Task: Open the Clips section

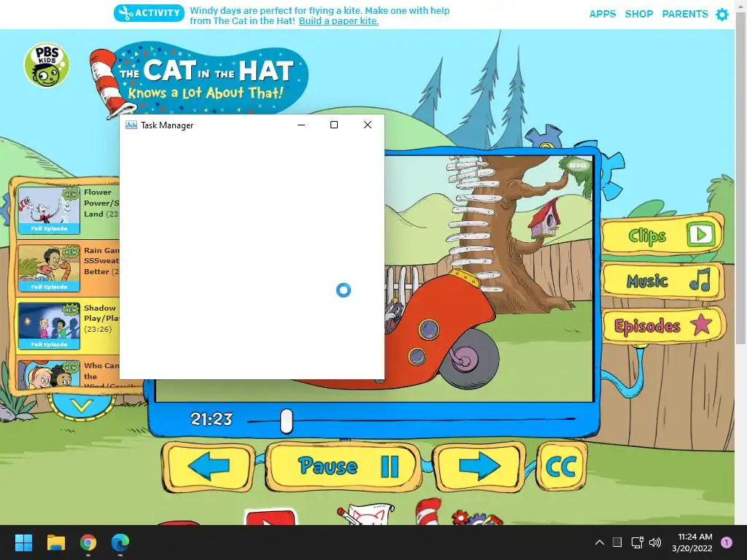Action: (663, 236)
